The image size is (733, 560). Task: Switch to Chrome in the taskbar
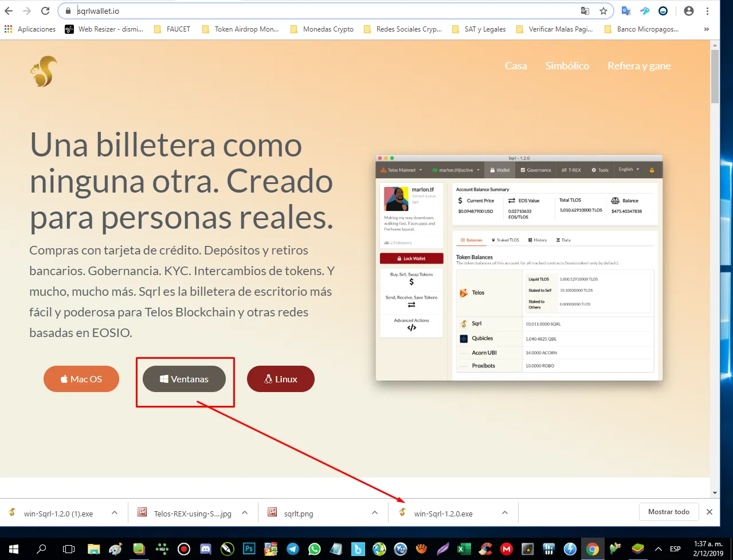coord(593,549)
